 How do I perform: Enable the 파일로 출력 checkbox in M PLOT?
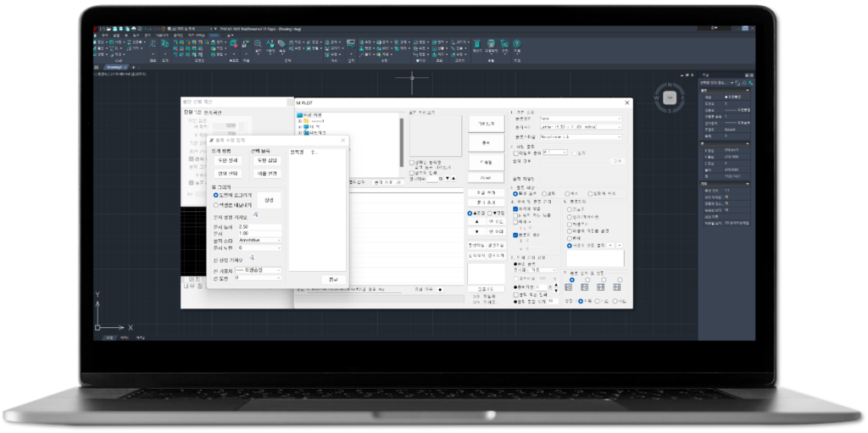pyautogui.click(x=517, y=153)
